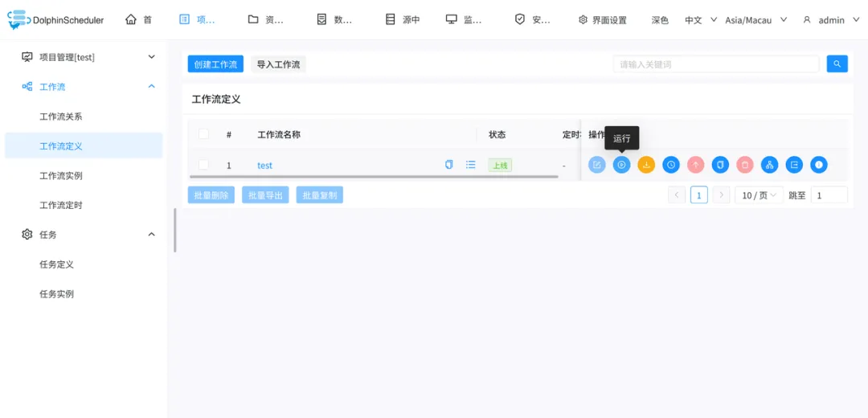
Task: Click the 跳至 page jump input
Action: click(x=829, y=195)
